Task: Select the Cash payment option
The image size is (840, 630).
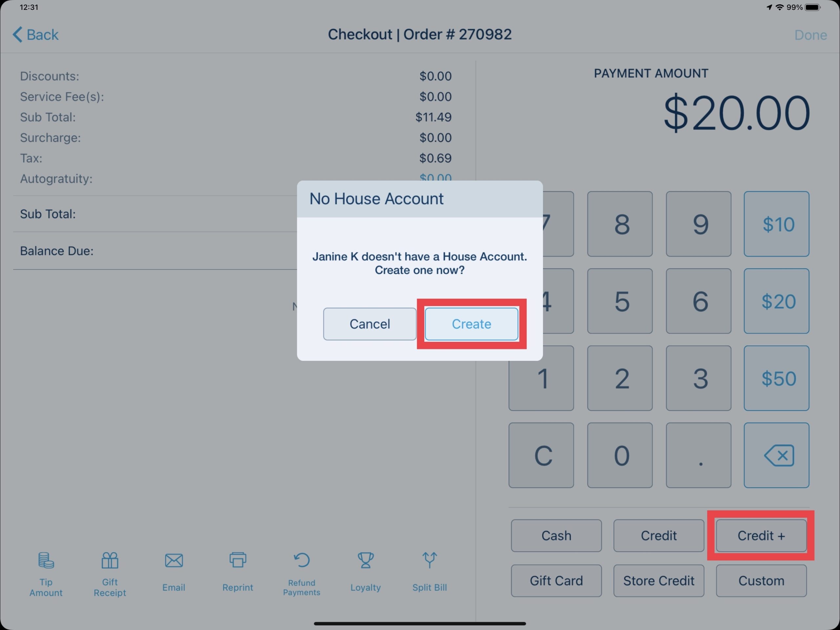Action: (556, 536)
